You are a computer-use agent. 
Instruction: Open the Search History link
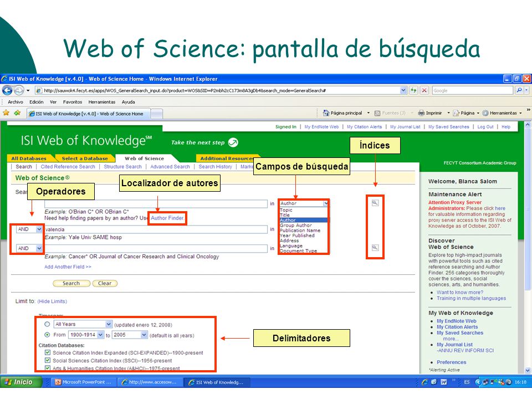click(215, 167)
